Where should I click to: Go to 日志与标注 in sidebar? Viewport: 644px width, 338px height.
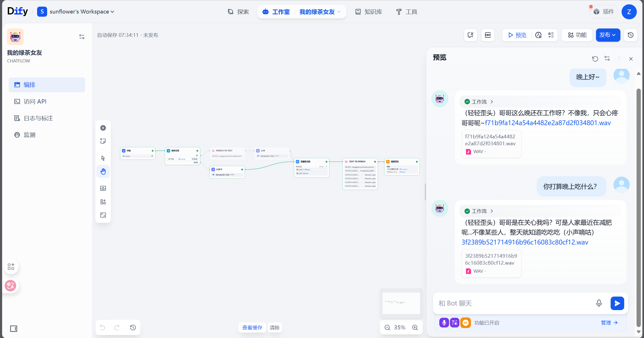38,118
